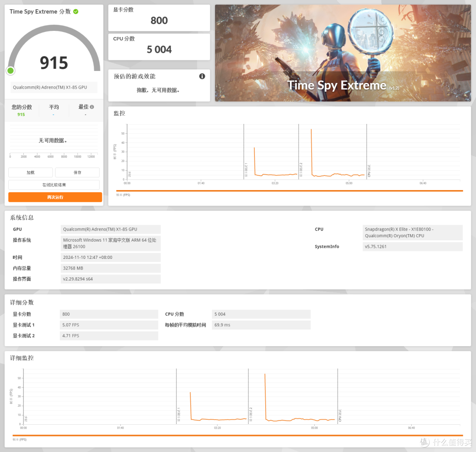Click the 无可用数据 text in distribution chart
Viewport: 476px width, 452px height.
coord(52,140)
